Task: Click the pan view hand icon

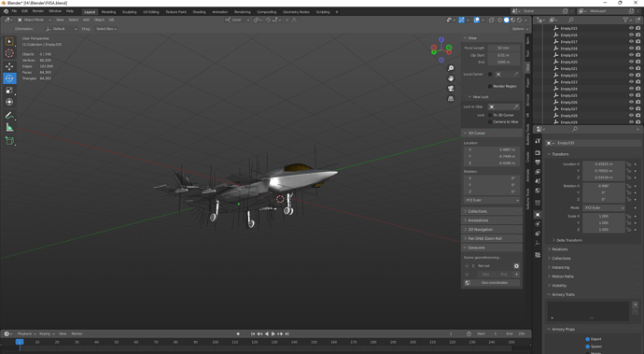Action: tap(451, 78)
